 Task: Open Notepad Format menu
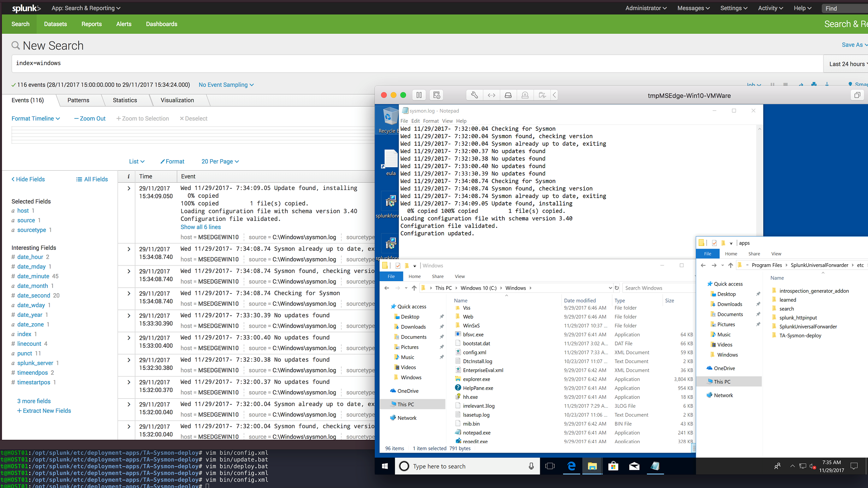(431, 121)
